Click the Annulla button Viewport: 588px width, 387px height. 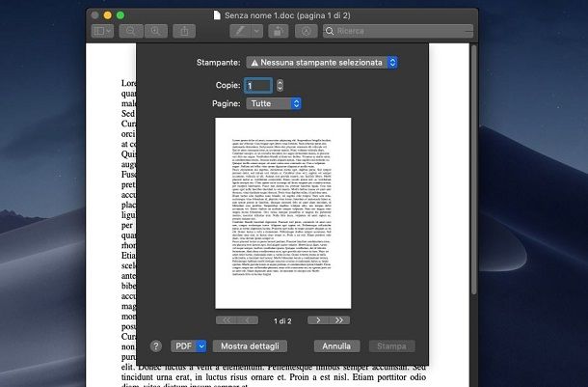coord(336,346)
